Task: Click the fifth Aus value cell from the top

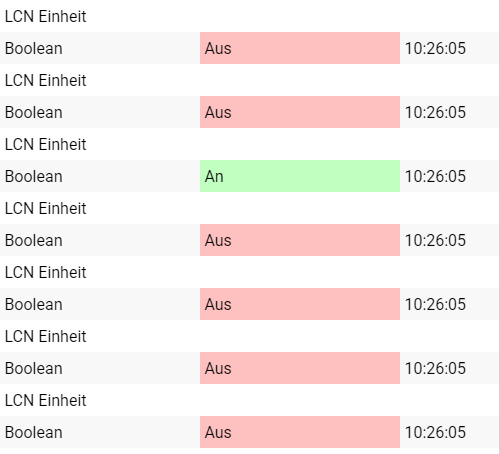Action: click(x=300, y=368)
